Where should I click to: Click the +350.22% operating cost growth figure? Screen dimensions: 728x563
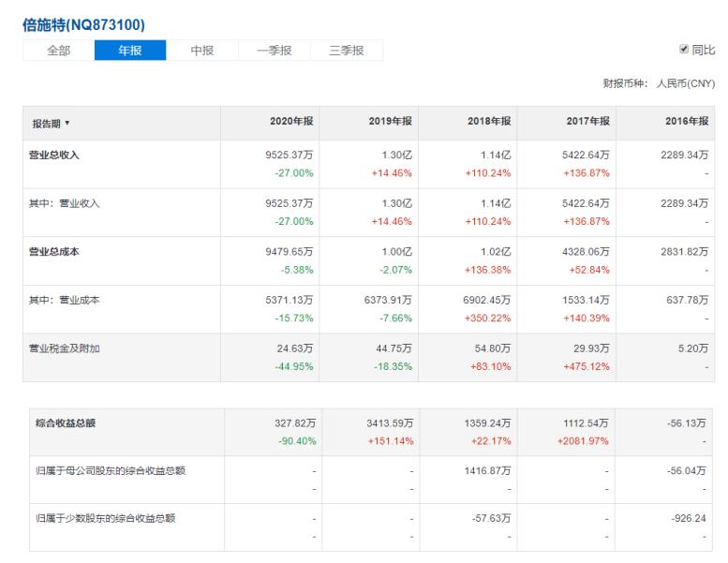pos(487,318)
